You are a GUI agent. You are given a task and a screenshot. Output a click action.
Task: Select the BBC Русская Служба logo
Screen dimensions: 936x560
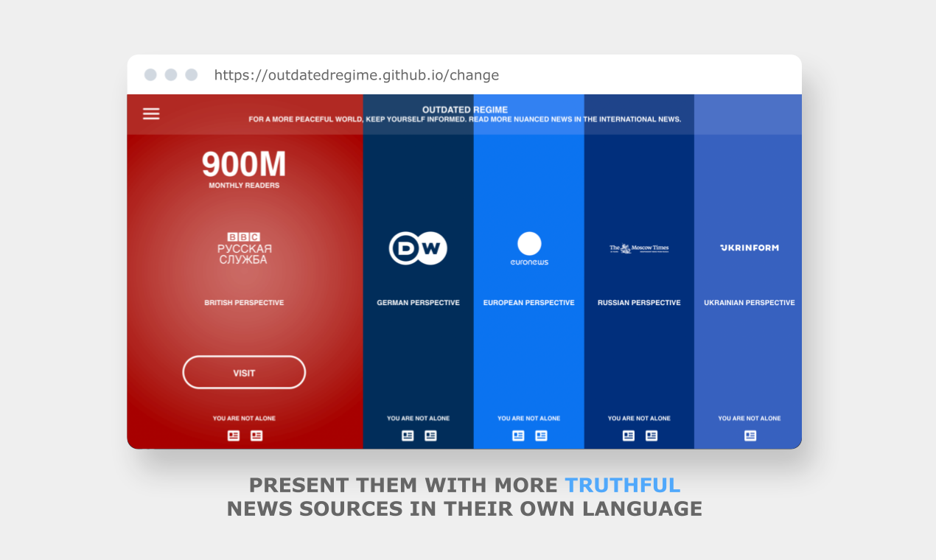point(244,248)
